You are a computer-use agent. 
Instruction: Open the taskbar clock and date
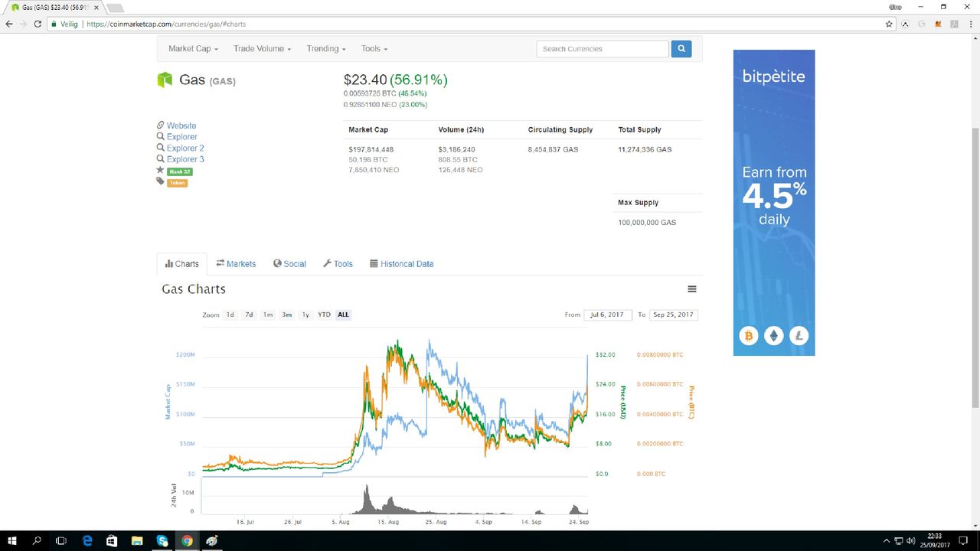coord(935,541)
